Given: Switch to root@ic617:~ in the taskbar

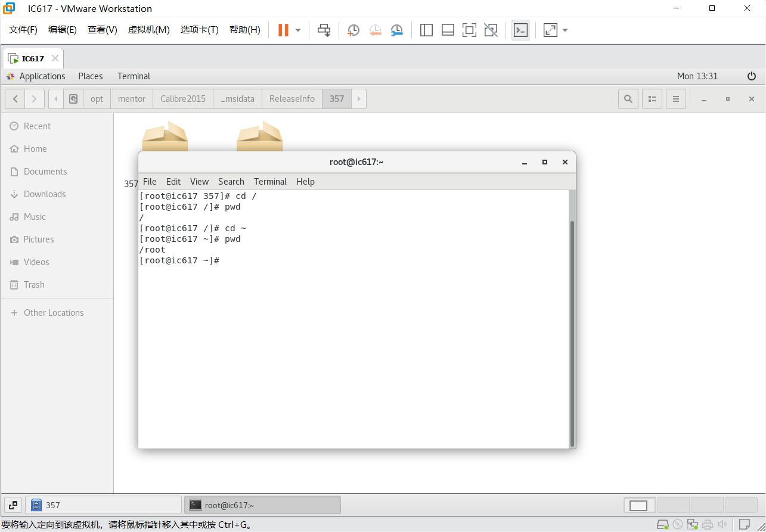Looking at the screenshot, I should point(262,505).
